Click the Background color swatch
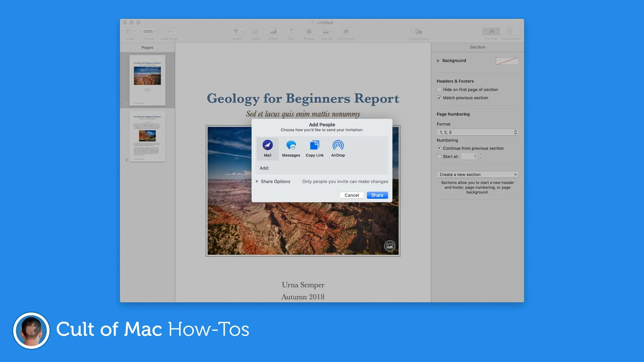 coord(507,61)
